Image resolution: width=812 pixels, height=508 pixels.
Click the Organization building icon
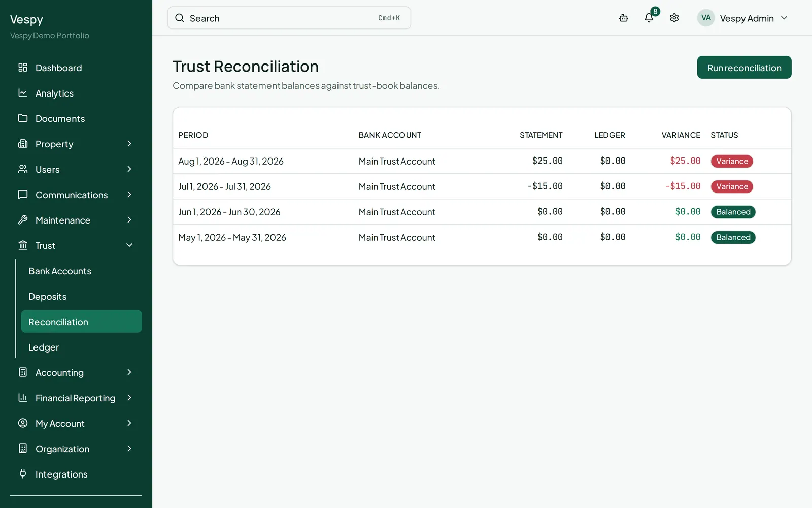(23, 449)
